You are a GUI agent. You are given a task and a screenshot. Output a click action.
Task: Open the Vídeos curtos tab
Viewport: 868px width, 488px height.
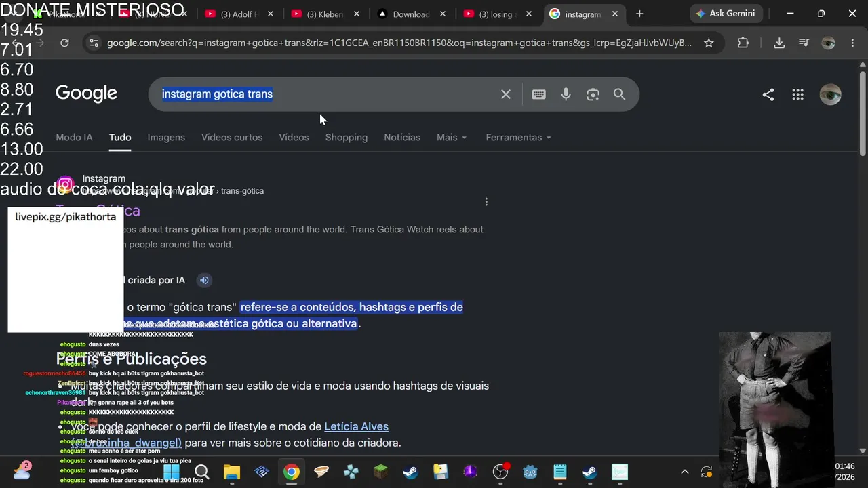coord(232,137)
